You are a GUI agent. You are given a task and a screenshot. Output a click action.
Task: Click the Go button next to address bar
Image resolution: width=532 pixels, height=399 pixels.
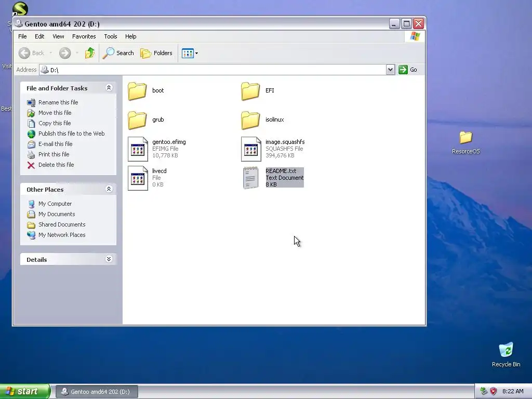[x=408, y=70]
